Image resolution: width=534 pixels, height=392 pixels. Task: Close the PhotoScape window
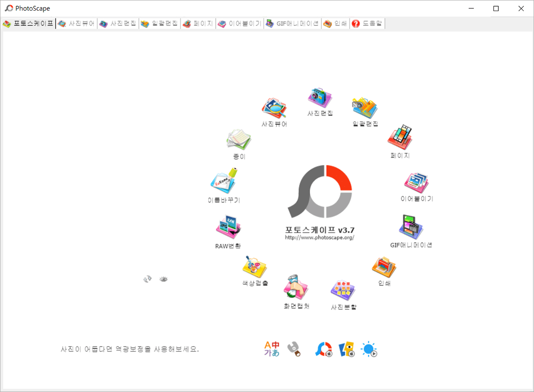pos(521,8)
